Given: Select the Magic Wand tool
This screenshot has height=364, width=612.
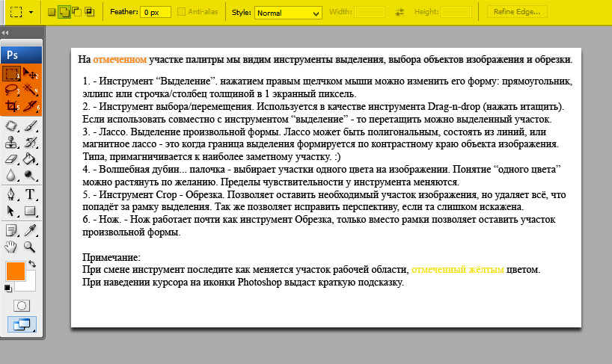Looking at the screenshot, I should (31, 90).
